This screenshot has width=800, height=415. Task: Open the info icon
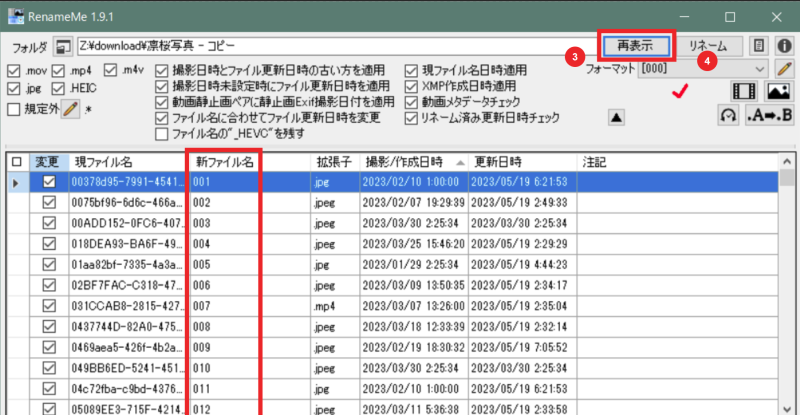pos(784,46)
